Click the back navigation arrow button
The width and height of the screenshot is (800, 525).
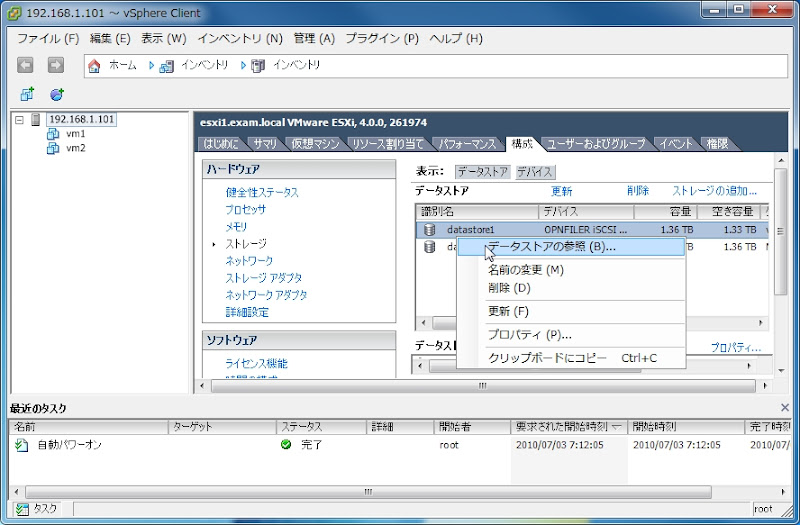[25, 65]
